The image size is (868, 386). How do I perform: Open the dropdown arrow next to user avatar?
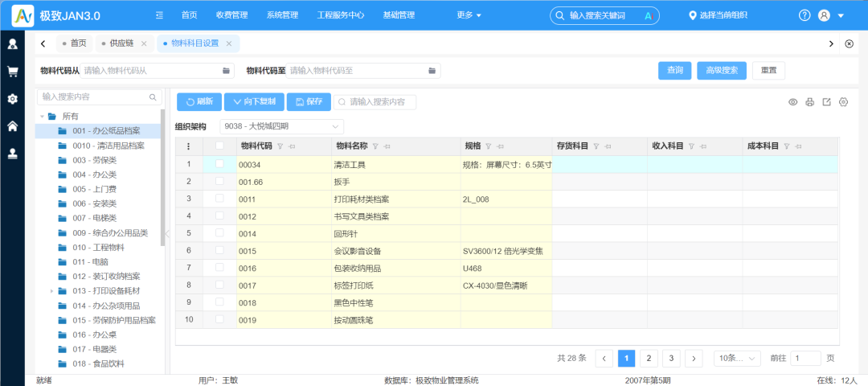pos(841,15)
